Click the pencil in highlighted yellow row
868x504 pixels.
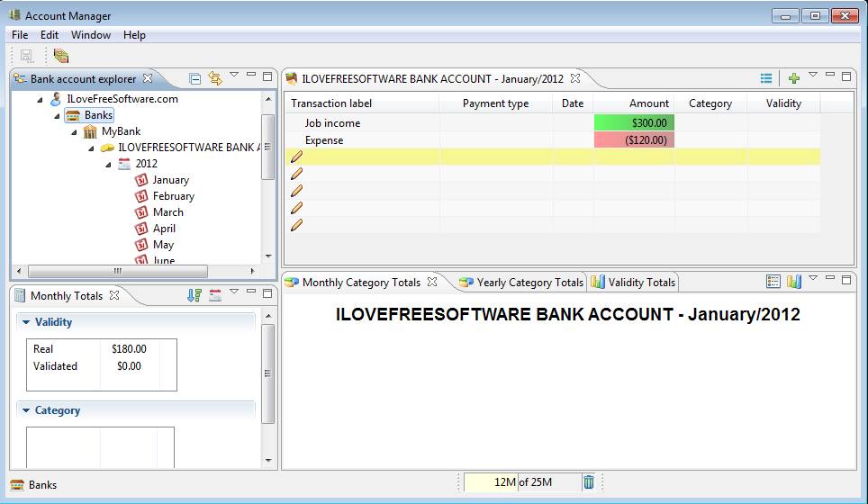click(x=297, y=157)
